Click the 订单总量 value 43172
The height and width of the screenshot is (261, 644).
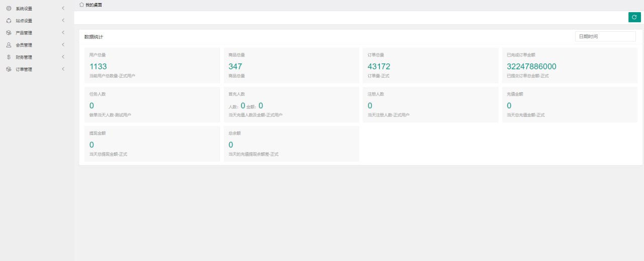pyautogui.click(x=379, y=67)
